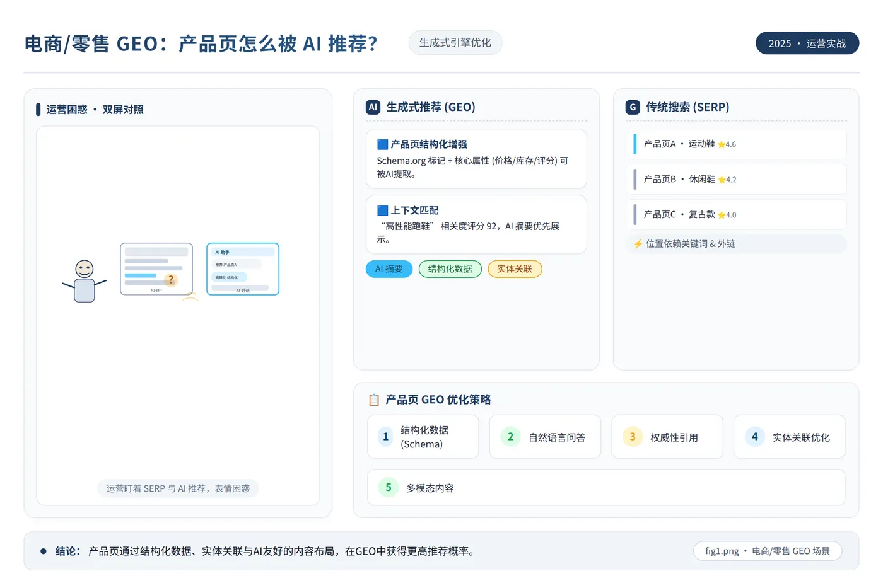This screenshot has height=588, width=883.
Task: Click the G icon beside 传统搜索 (SERP)
Action: [x=633, y=107]
